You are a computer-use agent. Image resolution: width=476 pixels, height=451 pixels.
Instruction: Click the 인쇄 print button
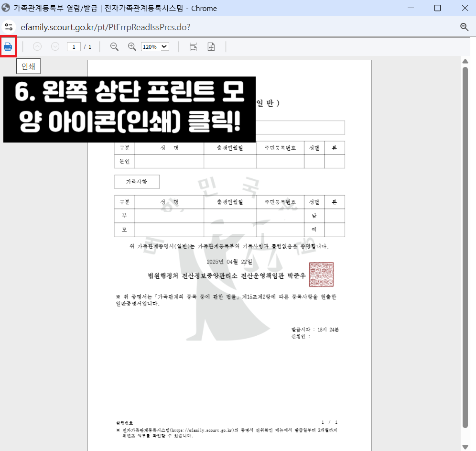point(28,66)
